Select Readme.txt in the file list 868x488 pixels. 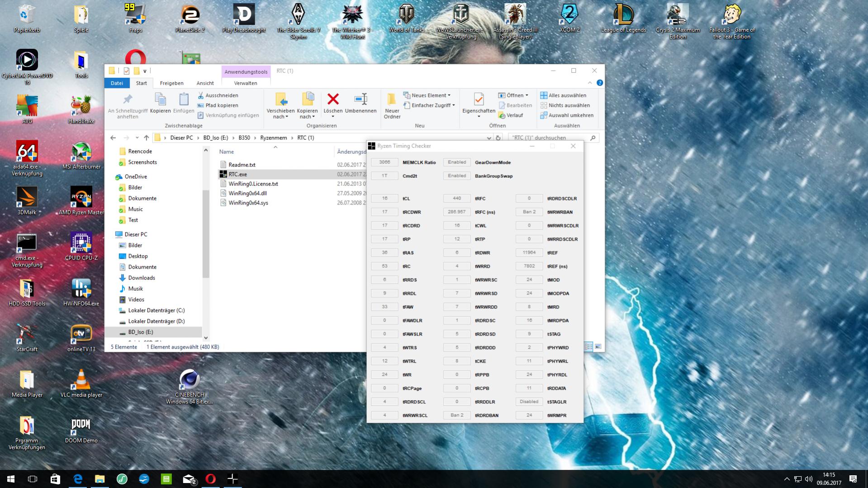242,165
